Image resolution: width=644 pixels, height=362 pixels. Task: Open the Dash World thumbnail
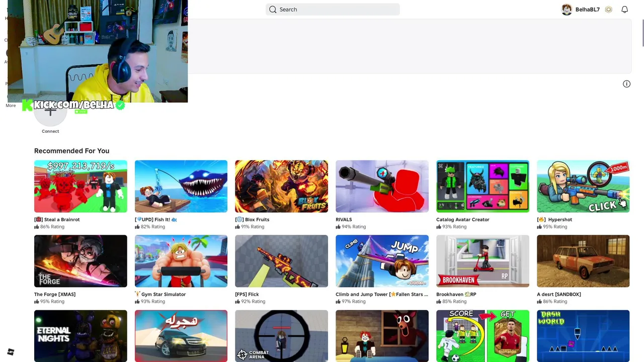tap(583, 336)
